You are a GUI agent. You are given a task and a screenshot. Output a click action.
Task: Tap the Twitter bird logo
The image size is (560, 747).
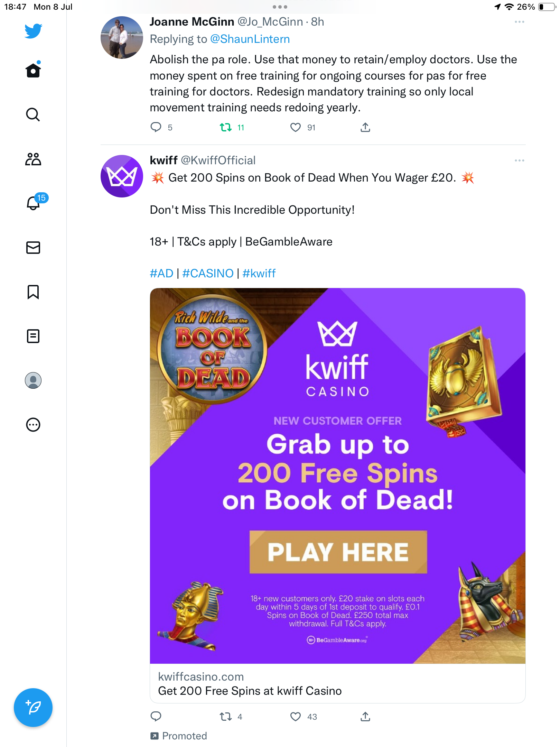point(33,31)
